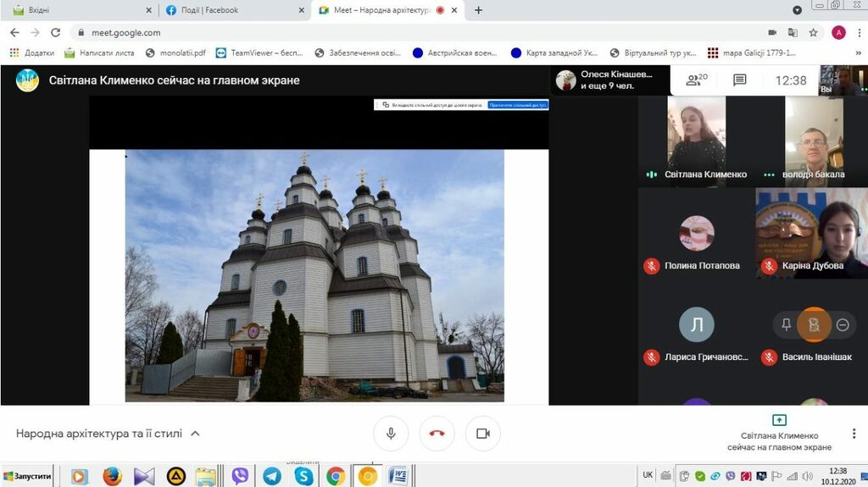868x487 pixels.
Task: Turn off Василь Іванішак's video feed
Action: pos(814,324)
